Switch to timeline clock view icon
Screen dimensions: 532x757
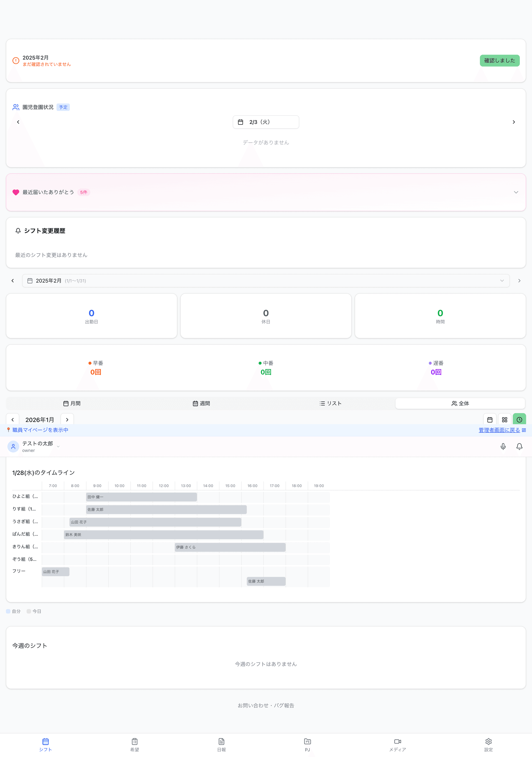tap(519, 420)
